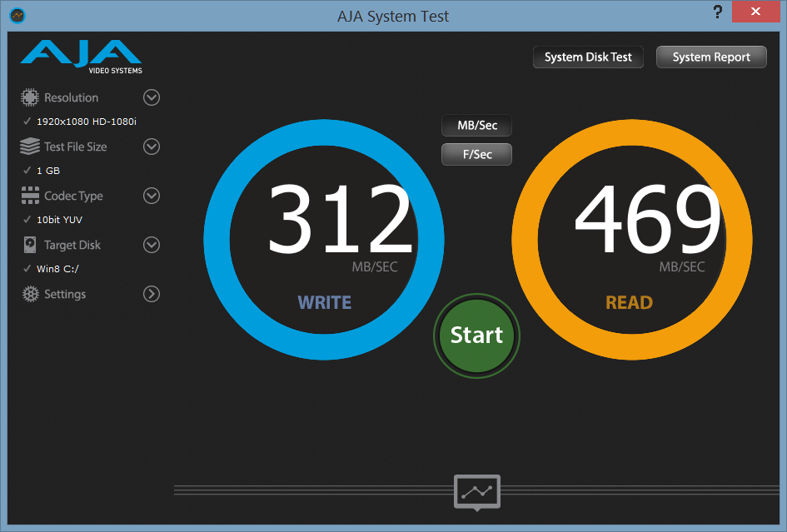This screenshot has width=787, height=532.
Task: Expand the Test File Size dropdown arrow
Action: tap(152, 147)
